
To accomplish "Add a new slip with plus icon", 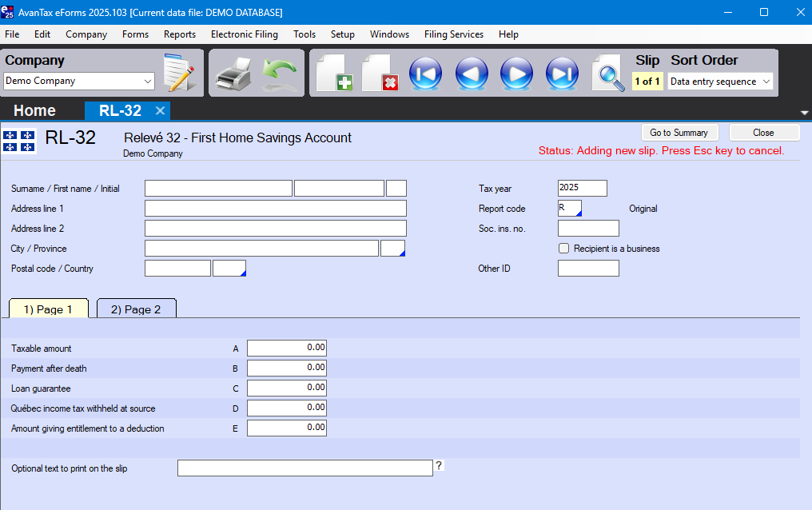I will pos(334,74).
